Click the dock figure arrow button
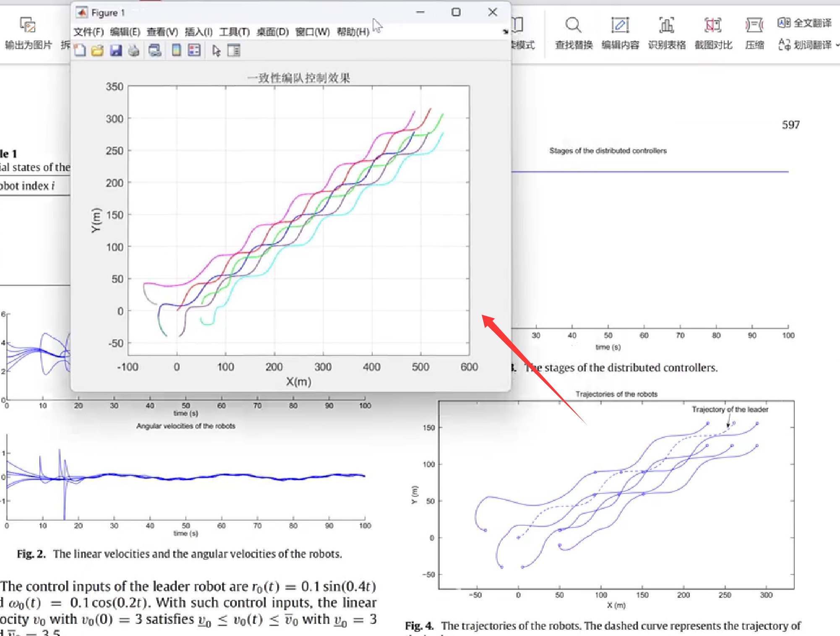Screen dimensions: 840x636 [506, 32]
